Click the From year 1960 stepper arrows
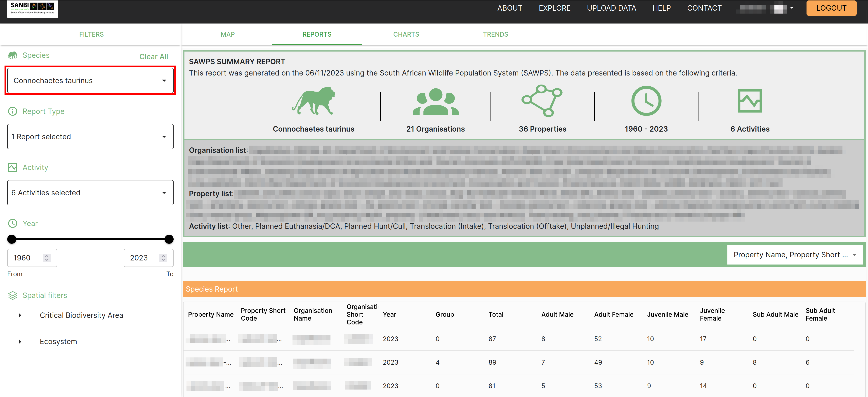Viewport: 868px width, 397px height. pyautogui.click(x=47, y=258)
